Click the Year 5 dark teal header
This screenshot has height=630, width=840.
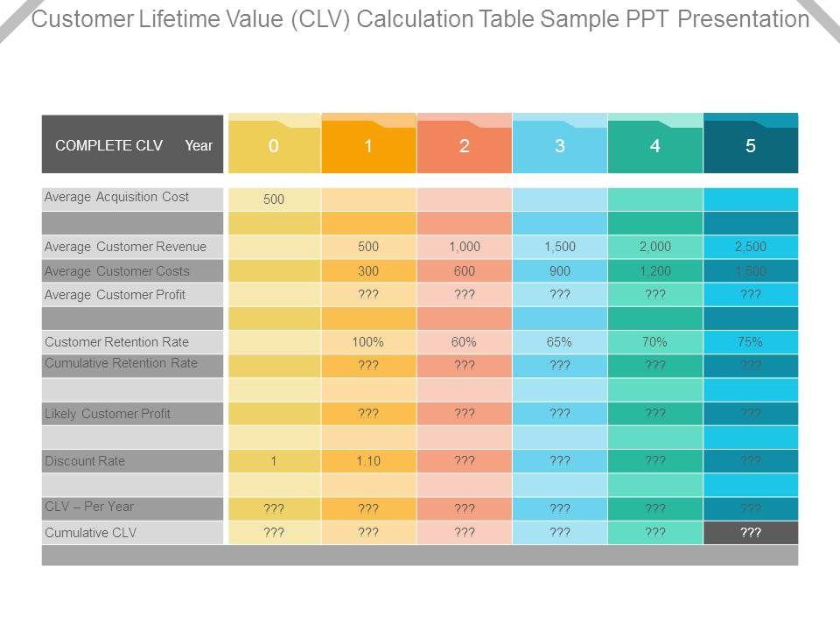click(751, 146)
